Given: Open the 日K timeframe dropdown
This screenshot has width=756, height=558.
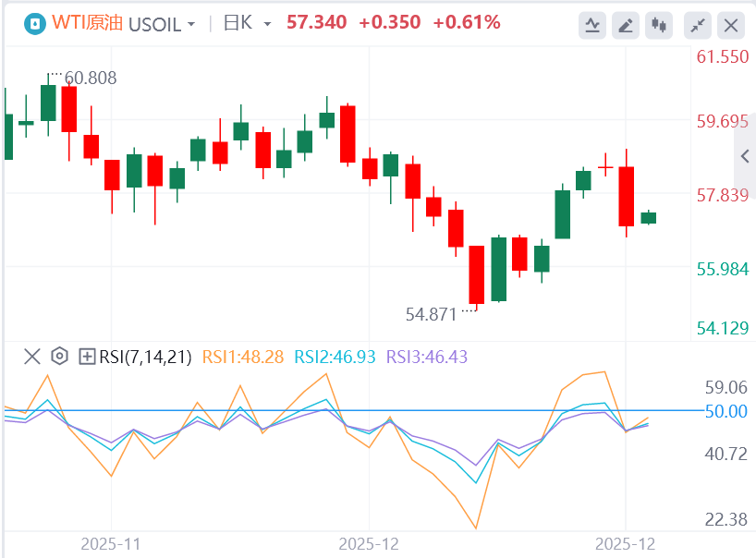Looking at the screenshot, I should 248,23.
